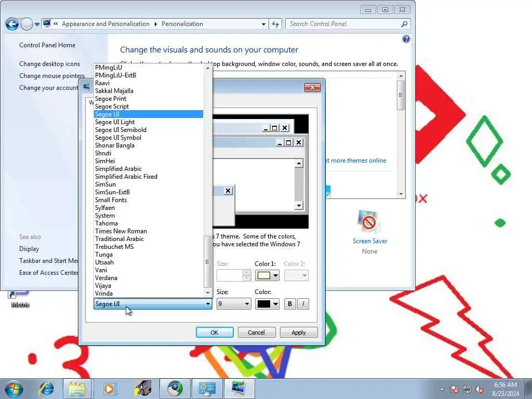The image size is (532, 399).
Task: Open the Display link under See also
Action: tap(29, 249)
